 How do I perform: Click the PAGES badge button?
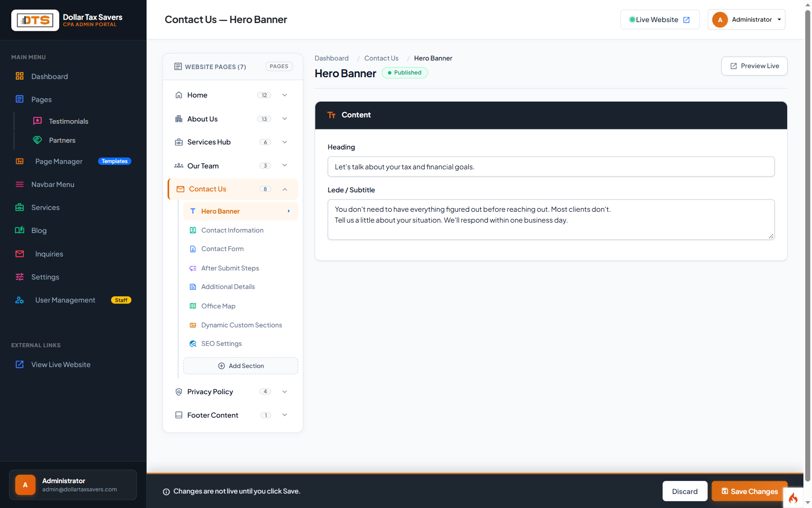pyautogui.click(x=279, y=66)
